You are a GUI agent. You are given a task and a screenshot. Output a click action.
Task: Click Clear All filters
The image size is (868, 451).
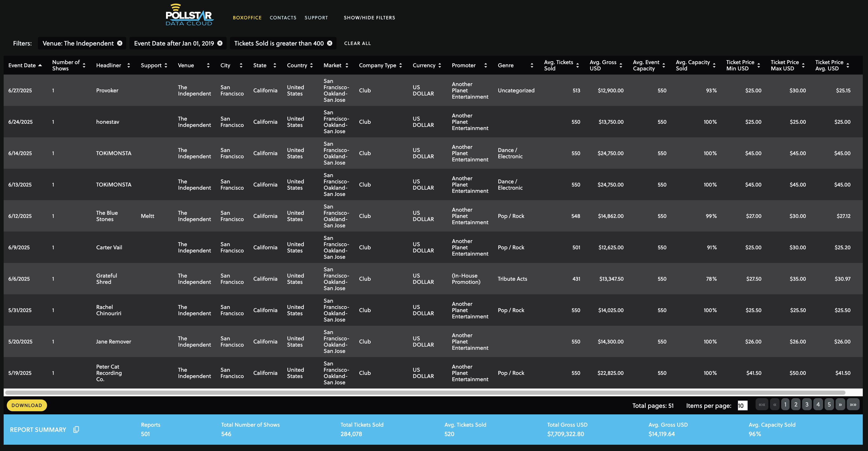[357, 43]
